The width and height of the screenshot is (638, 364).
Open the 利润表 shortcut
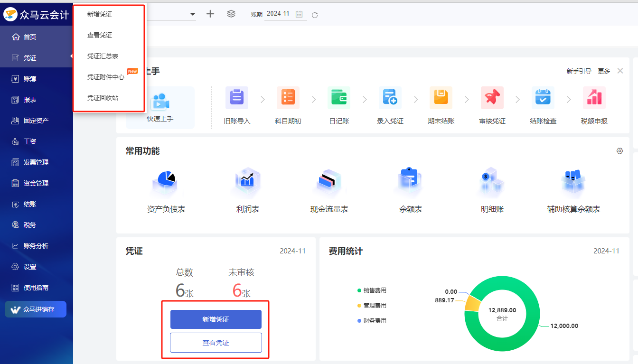click(x=248, y=190)
